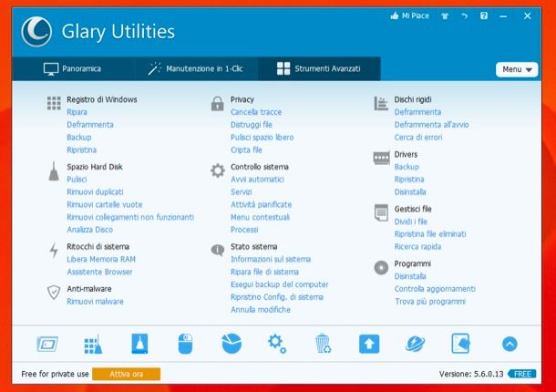
Task: Open disk cleaner broom toolbar icon
Action: (139, 344)
